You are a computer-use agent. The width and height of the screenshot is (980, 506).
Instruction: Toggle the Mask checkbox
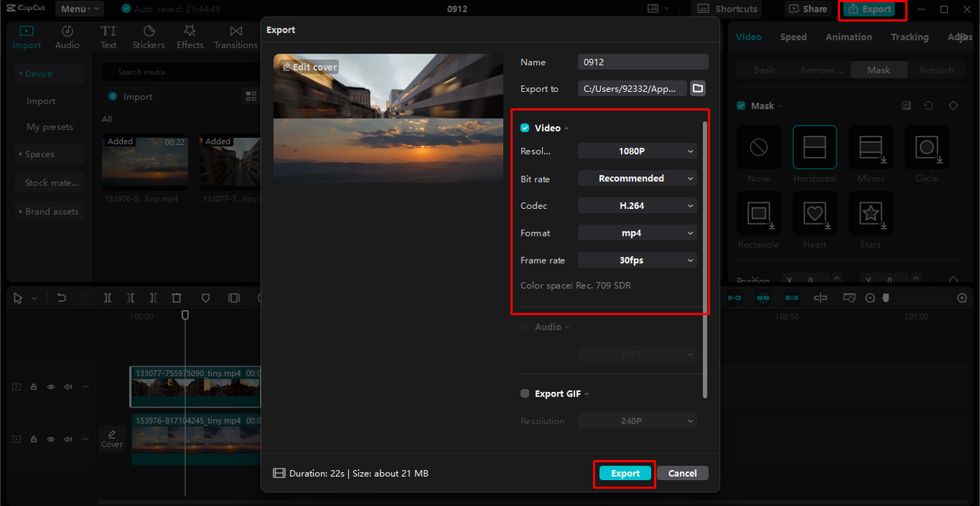741,106
